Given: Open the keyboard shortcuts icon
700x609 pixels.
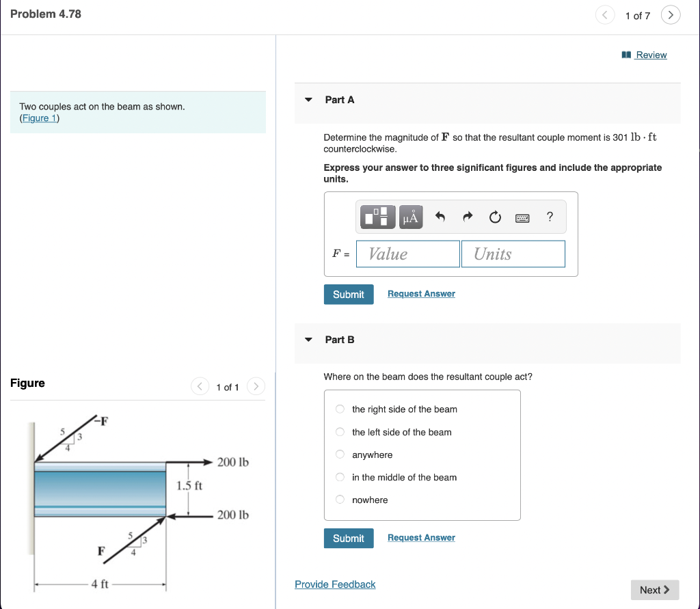Looking at the screenshot, I should tap(522, 217).
